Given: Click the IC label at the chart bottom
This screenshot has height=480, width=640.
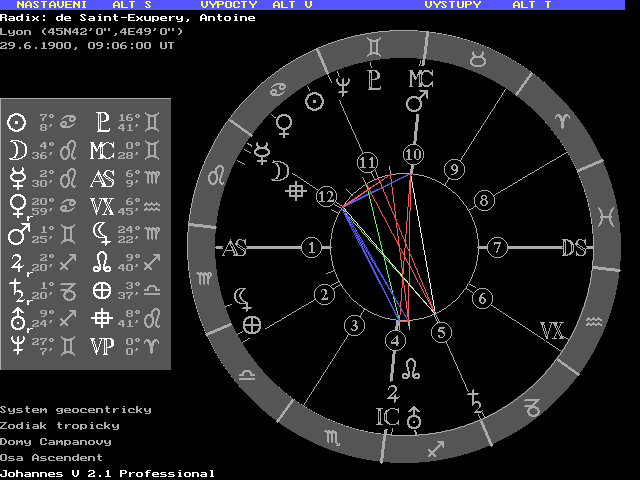Looking at the screenshot, I should coord(388,415).
